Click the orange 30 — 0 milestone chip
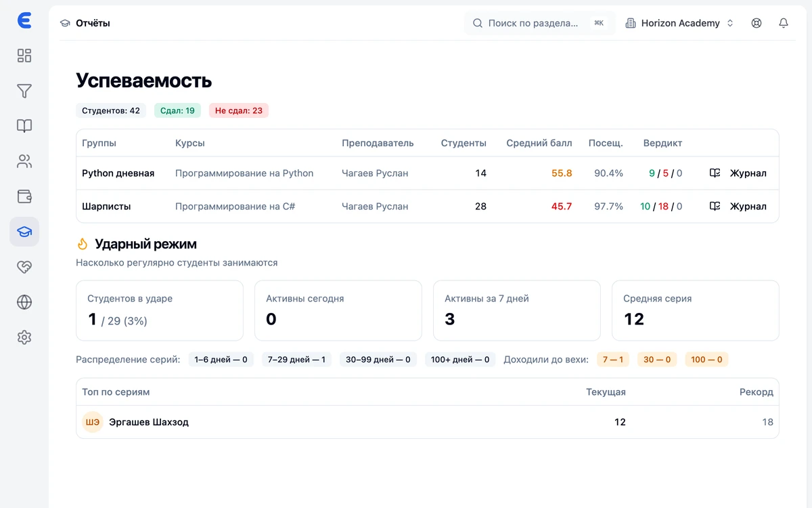812x508 pixels. (657, 360)
